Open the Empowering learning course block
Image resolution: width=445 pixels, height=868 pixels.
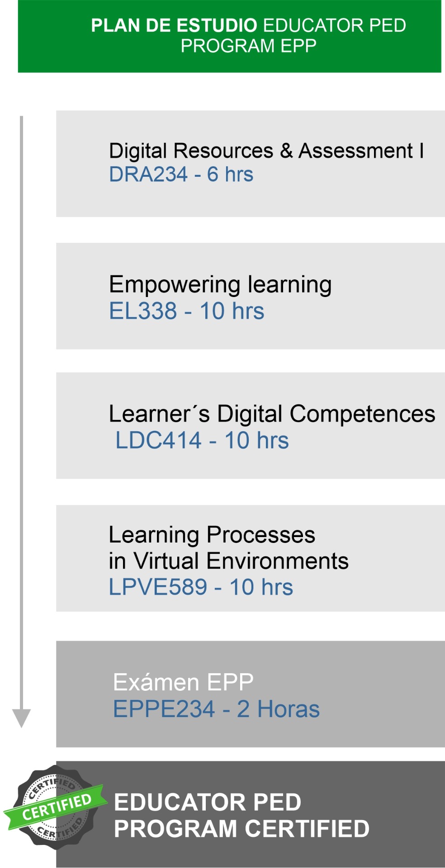[251, 296]
